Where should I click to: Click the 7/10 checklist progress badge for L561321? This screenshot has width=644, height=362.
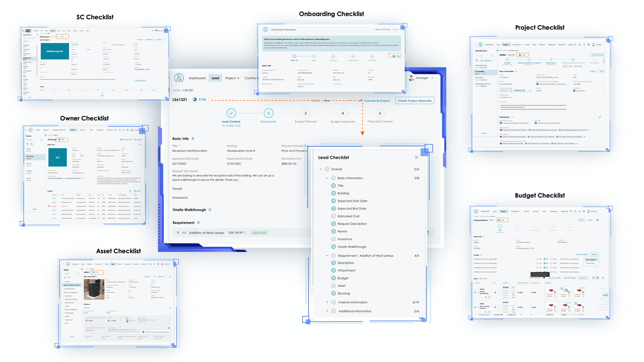click(199, 100)
